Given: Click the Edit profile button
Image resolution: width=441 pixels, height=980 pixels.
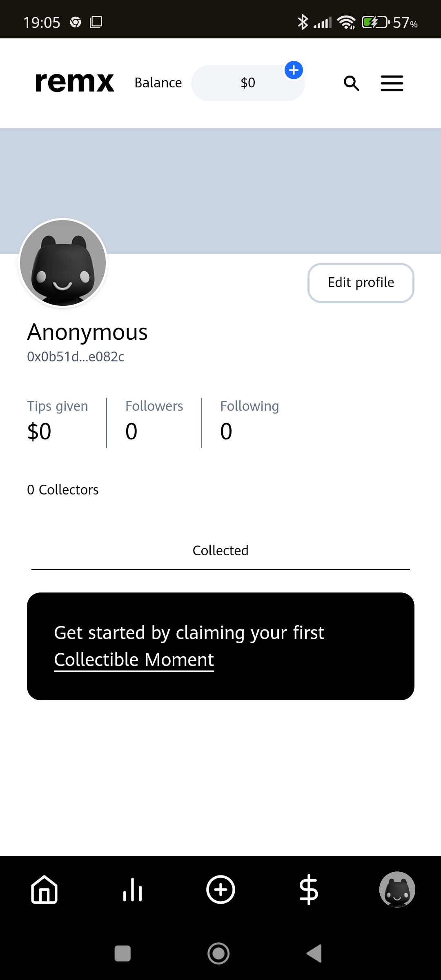Looking at the screenshot, I should click(x=361, y=283).
